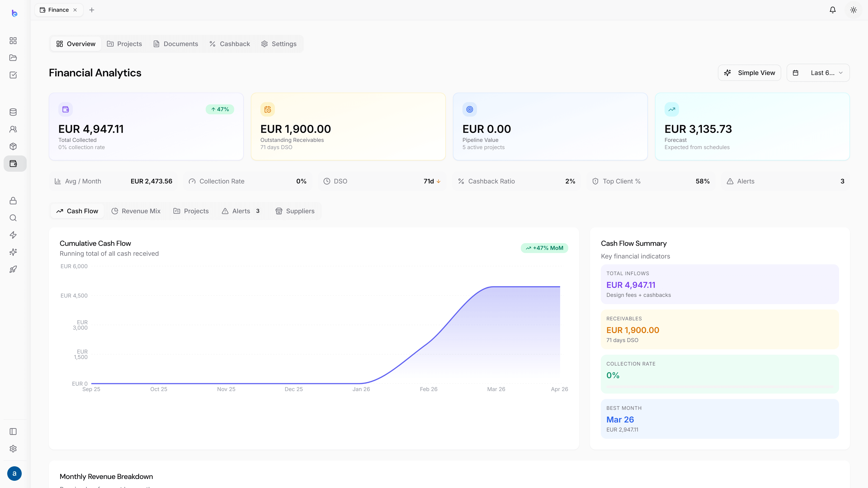Select the Revenue Mix chart tab
Viewport: 868px width, 488px height.
tap(136, 211)
